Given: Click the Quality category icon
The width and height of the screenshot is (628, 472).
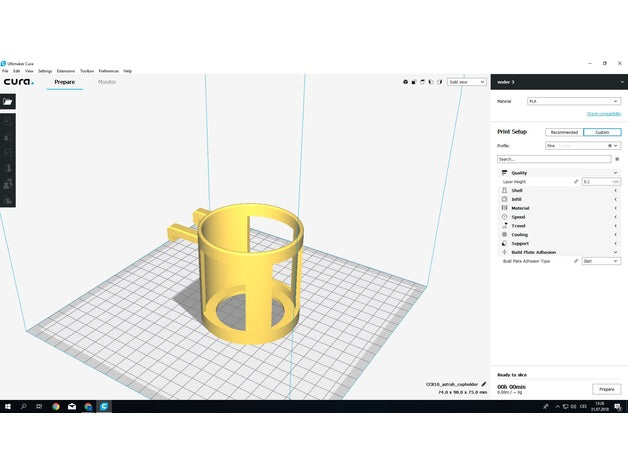Looking at the screenshot, I should 504,173.
